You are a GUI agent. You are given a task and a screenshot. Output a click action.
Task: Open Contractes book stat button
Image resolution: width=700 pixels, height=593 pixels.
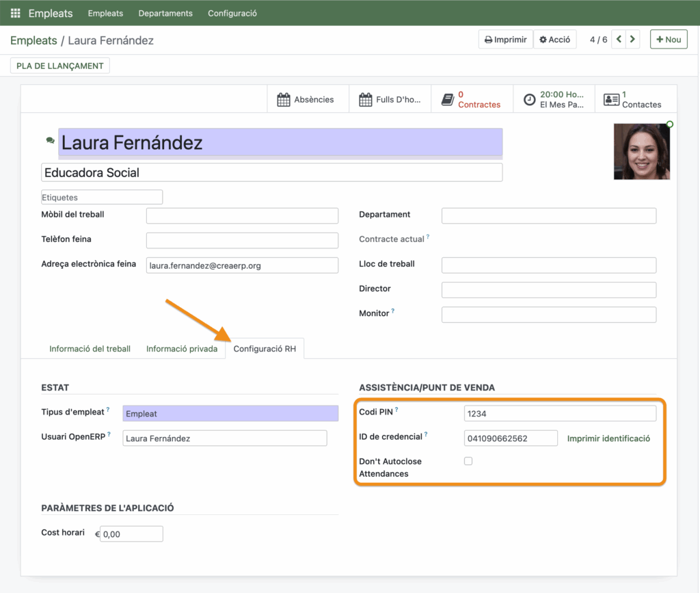[471, 99]
